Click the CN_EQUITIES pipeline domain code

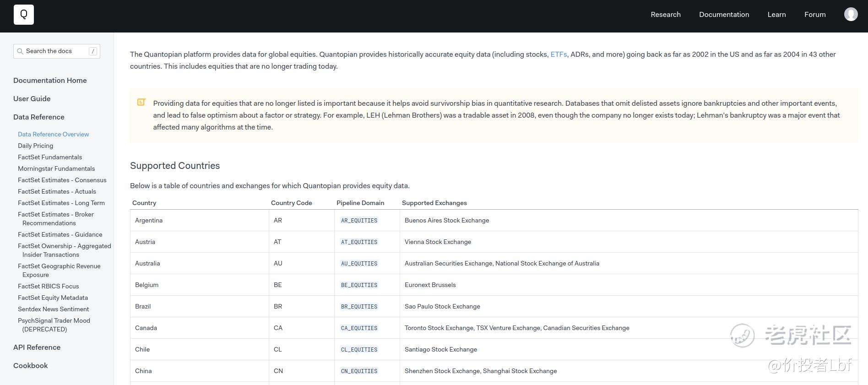[359, 371]
